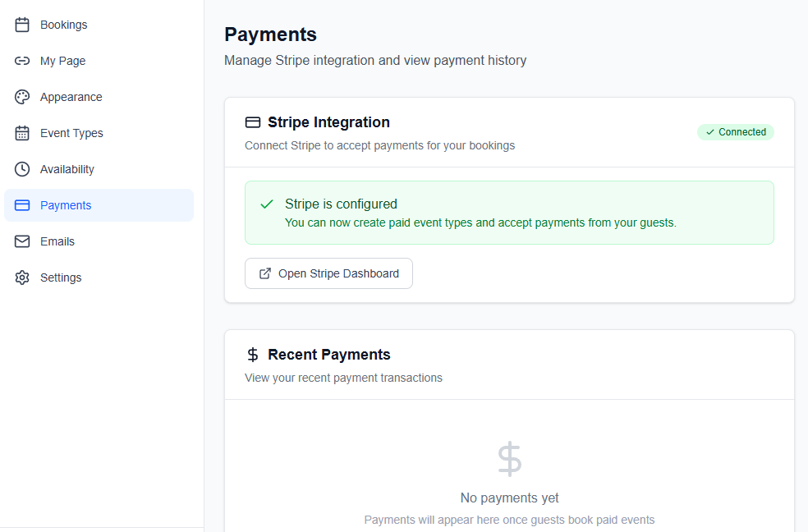
Task: Click the Payments credit card sidebar icon
Action: click(23, 205)
